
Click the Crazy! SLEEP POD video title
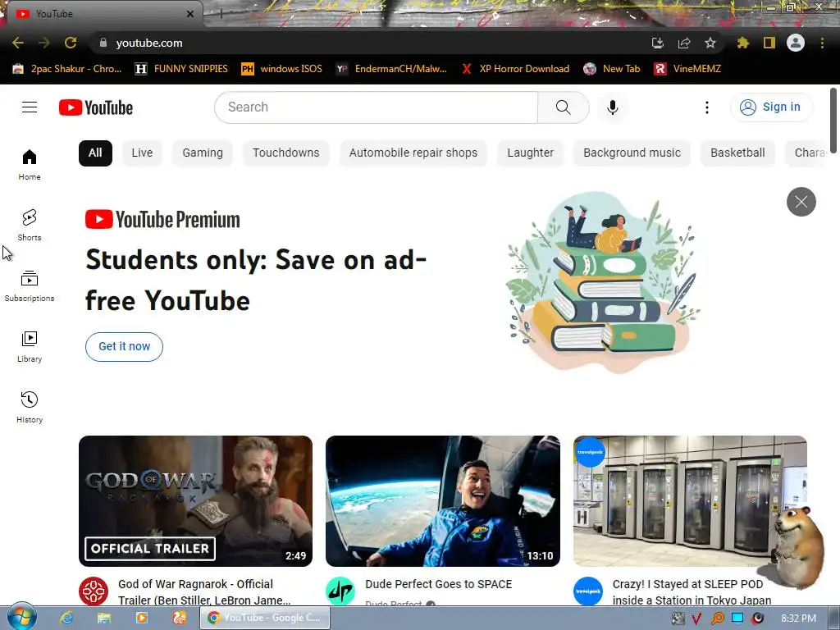692,592
